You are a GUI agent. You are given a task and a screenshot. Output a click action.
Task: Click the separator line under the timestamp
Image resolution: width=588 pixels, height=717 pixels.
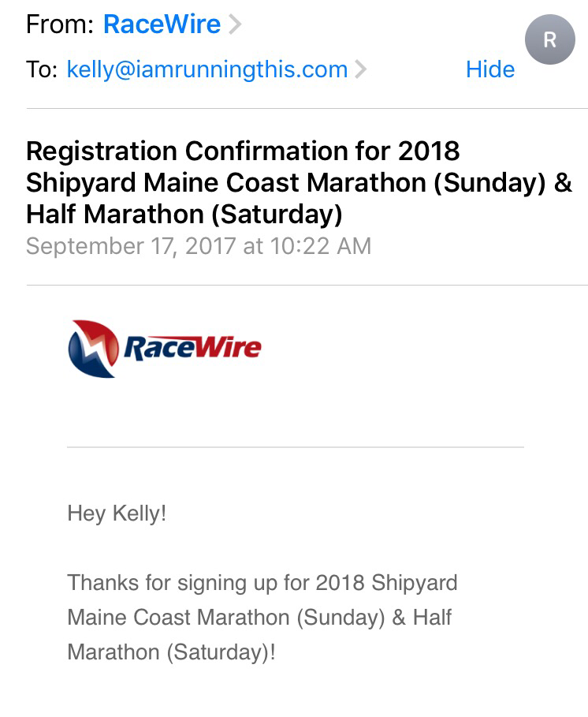click(307, 285)
